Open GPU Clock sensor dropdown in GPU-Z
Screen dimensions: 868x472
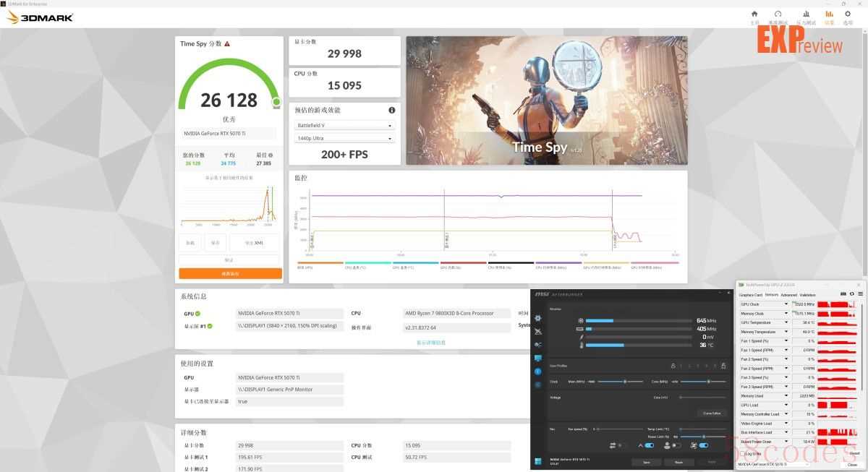786,304
